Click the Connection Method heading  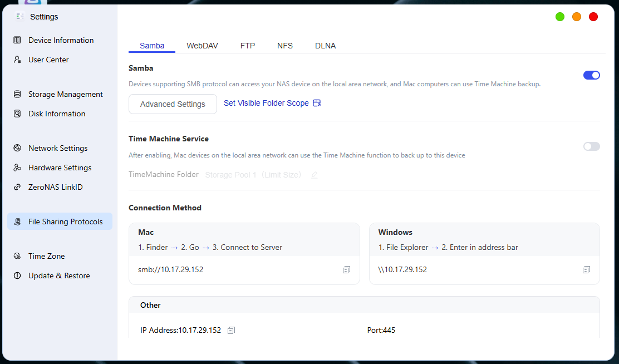pos(165,208)
